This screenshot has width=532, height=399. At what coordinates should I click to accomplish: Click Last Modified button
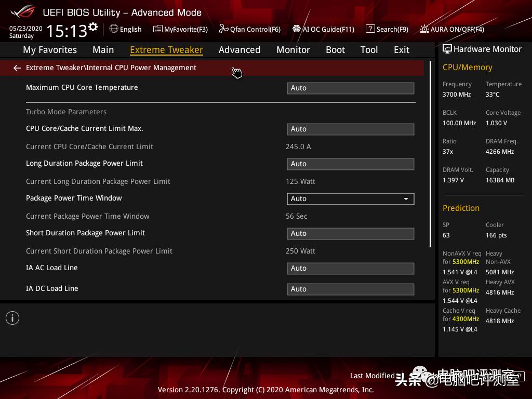[x=372, y=376]
